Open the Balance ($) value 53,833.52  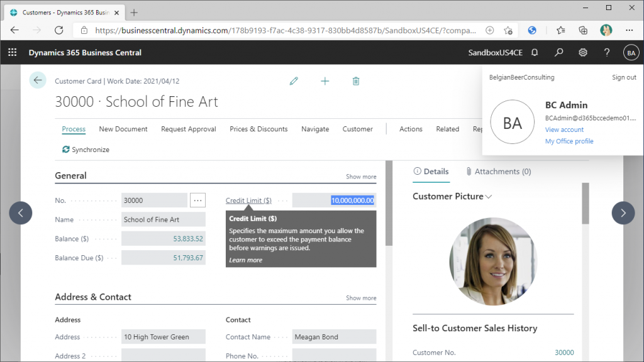(188, 239)
